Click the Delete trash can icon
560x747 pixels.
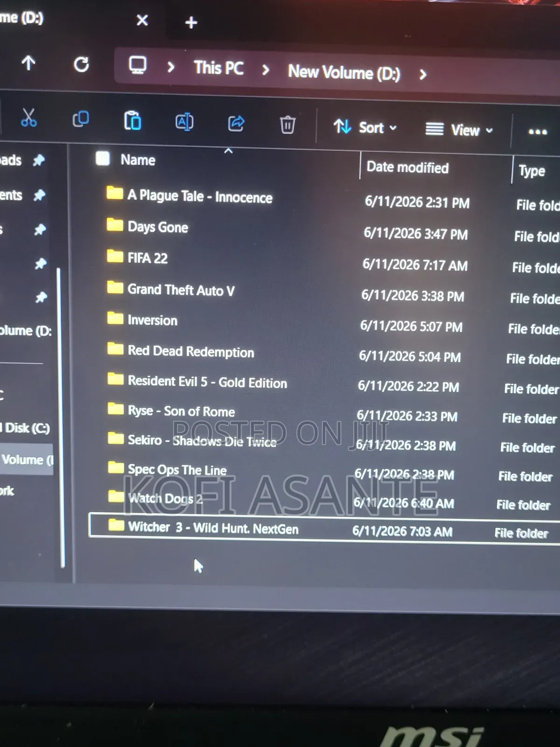tap(287, 125)
